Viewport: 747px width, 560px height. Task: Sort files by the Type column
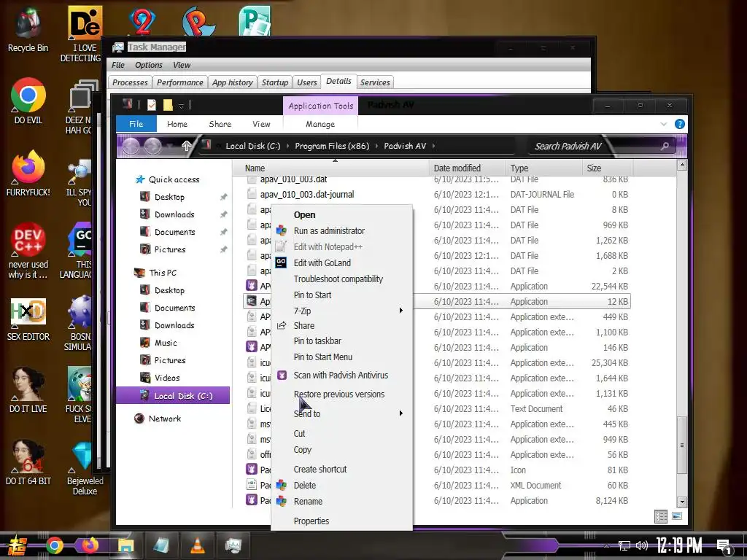point(544,168)
